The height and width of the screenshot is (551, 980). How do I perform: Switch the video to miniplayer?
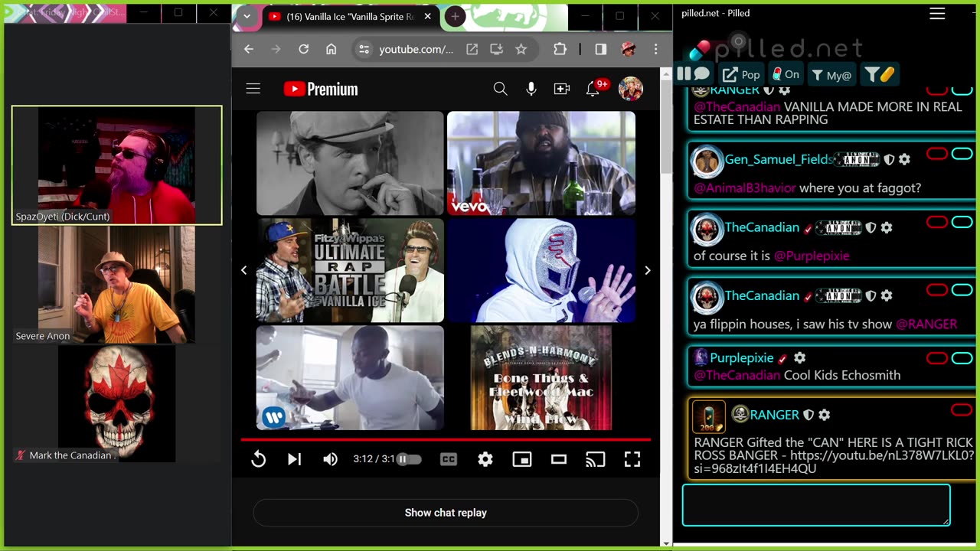[522, 459]
